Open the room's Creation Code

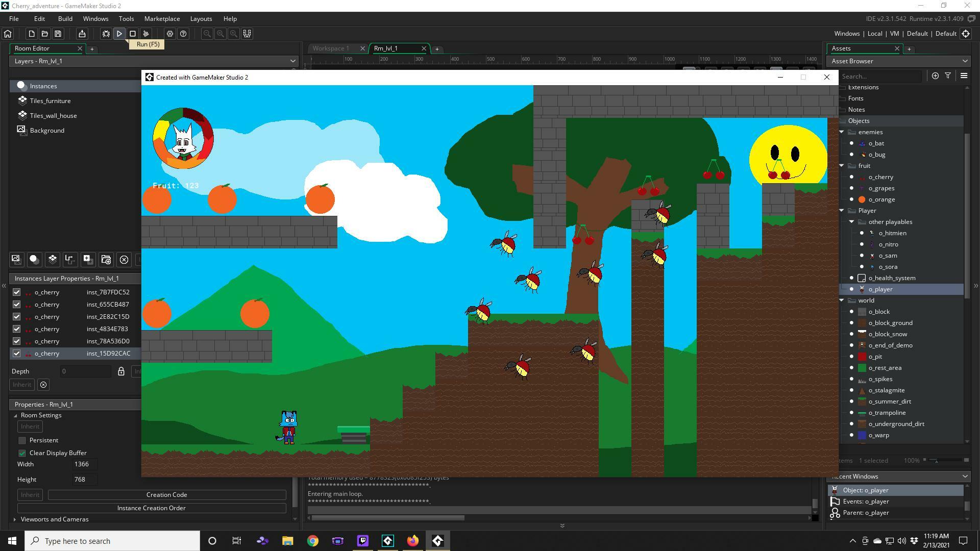coord(166,494)
